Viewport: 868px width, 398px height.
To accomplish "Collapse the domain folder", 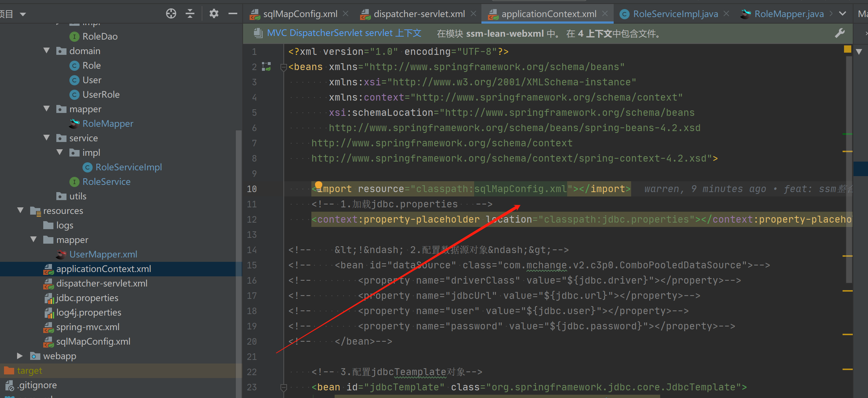I will click(x=47, y=50).
